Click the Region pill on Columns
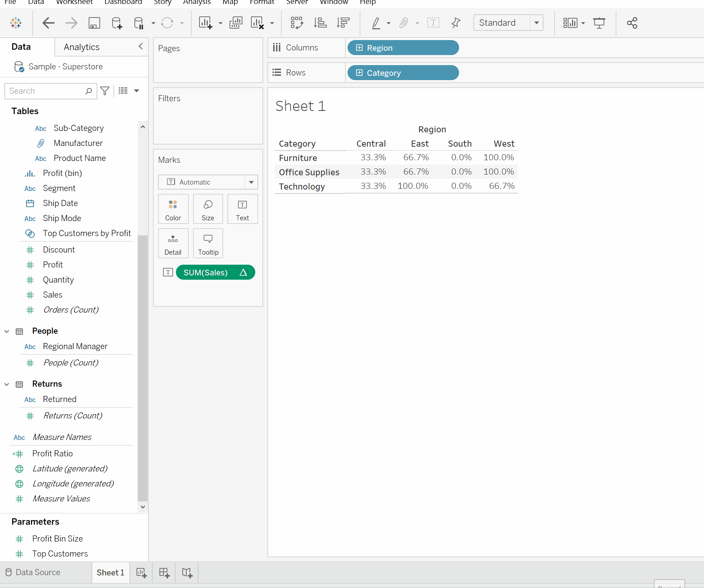The width and height of the screenshot is (704, 588). (403, 48)
